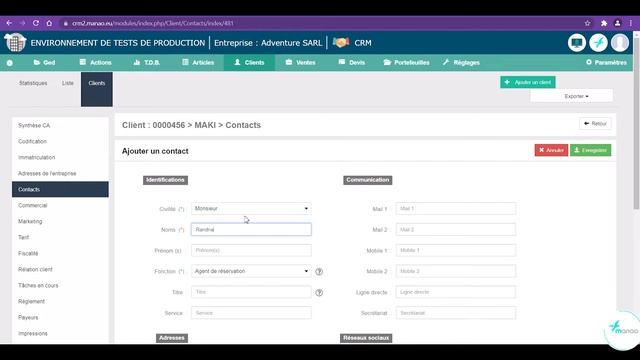The width and height of the screenshot is (640, 360).
Task: Open the Paramètres menu
Action: 607,62
